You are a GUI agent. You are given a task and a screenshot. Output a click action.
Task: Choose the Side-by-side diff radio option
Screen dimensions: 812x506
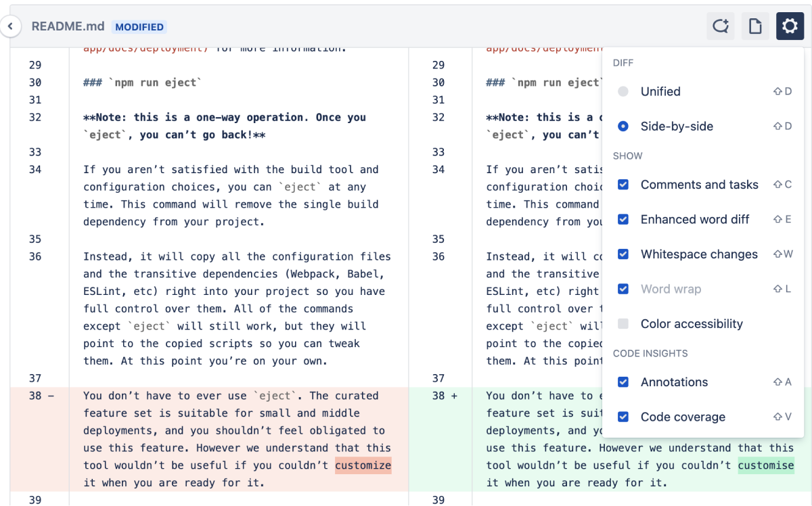pos(623,127)
